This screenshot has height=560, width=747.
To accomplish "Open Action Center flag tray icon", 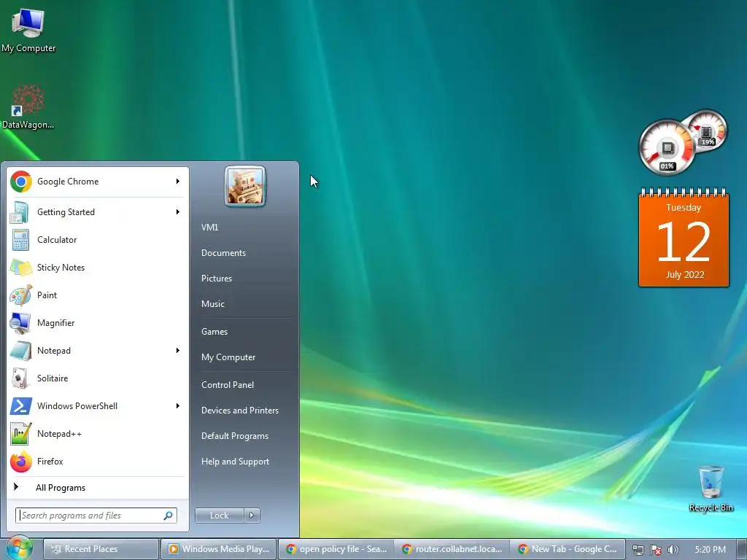I will point(656,550).
